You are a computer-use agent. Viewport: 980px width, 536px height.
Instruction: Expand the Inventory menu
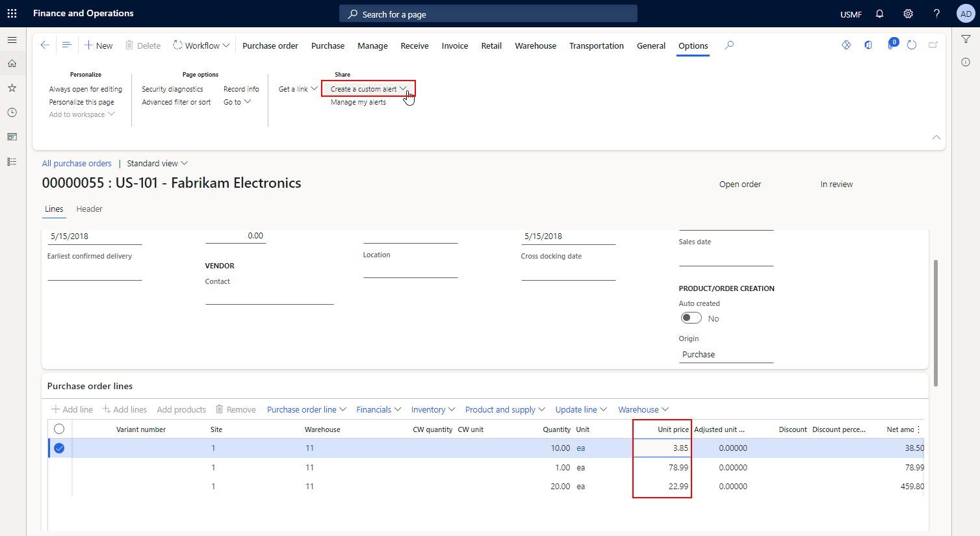(x=433, y=409)
